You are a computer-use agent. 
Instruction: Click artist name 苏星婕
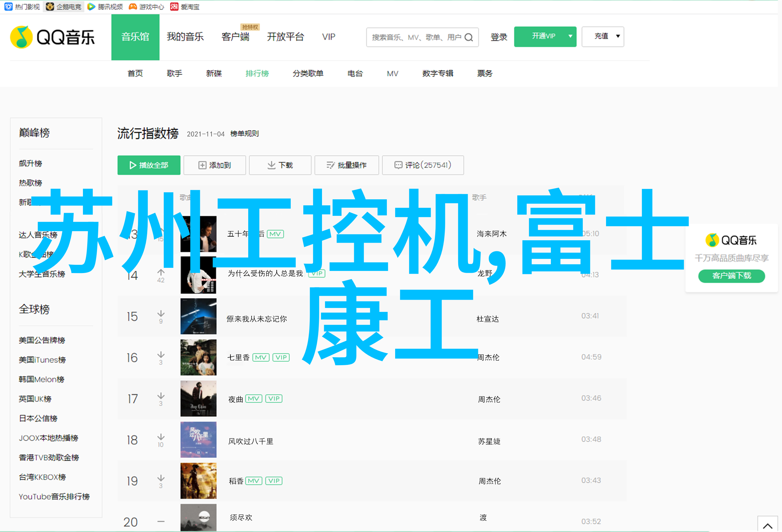tap(489, 441)
